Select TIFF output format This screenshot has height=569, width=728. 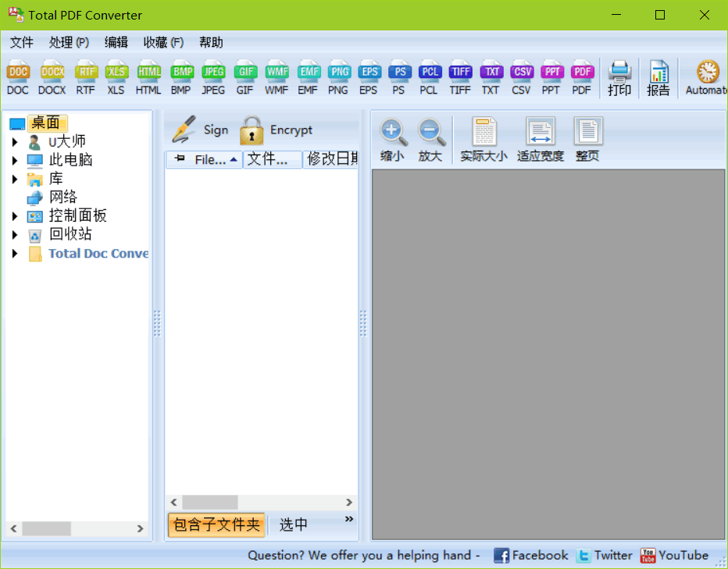460,77
